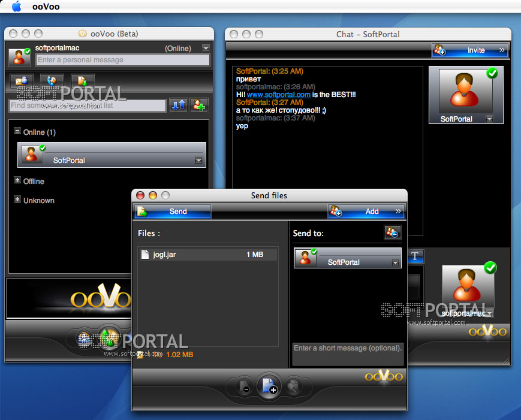Click the Invite button in Chat window

click(x=470, y=50)
